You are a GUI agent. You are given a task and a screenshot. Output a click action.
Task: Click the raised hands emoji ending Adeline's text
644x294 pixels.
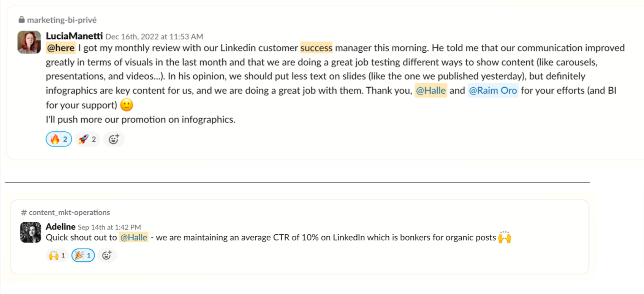tap(505, 237)
